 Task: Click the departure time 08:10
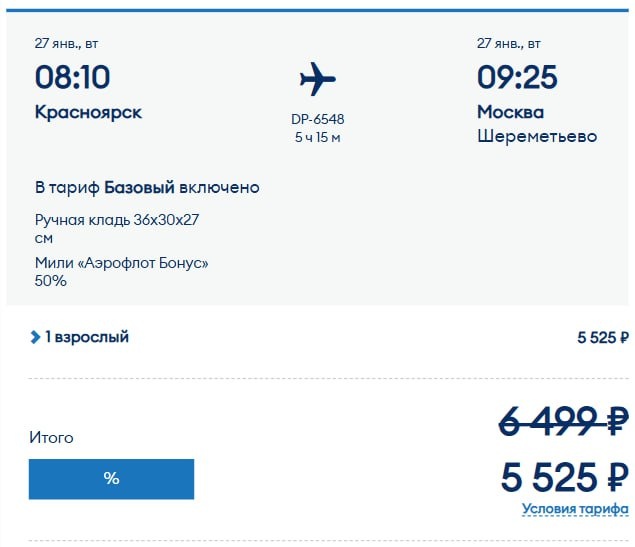coord(72,77)
